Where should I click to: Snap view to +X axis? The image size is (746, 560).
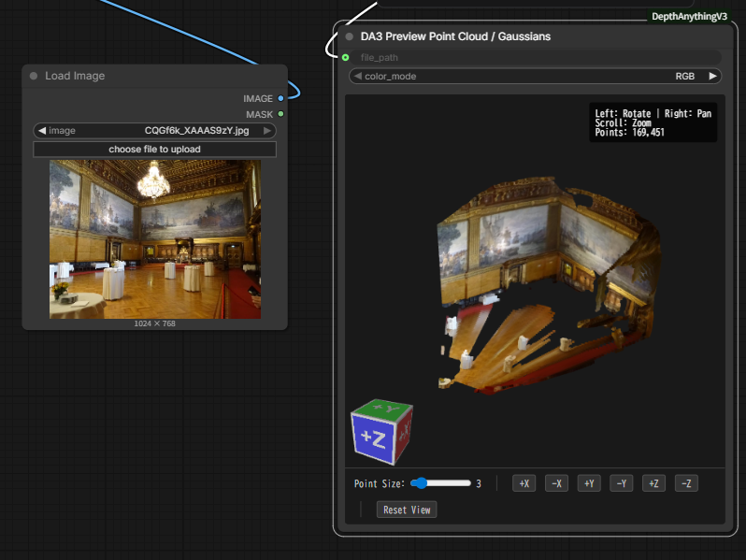point(524,483)
